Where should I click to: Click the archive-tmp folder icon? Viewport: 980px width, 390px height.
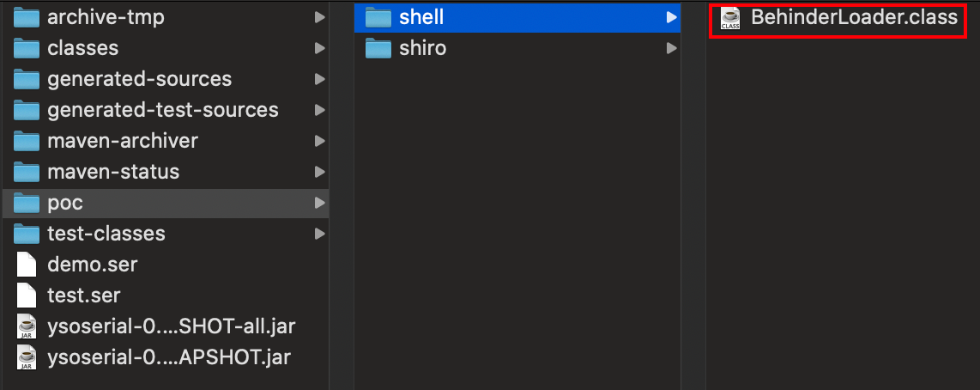pyautogui.click(x=27, y=17)
